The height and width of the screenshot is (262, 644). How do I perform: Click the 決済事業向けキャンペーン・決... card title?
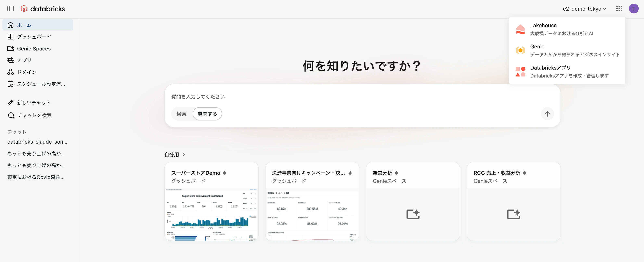coord(308,173)
